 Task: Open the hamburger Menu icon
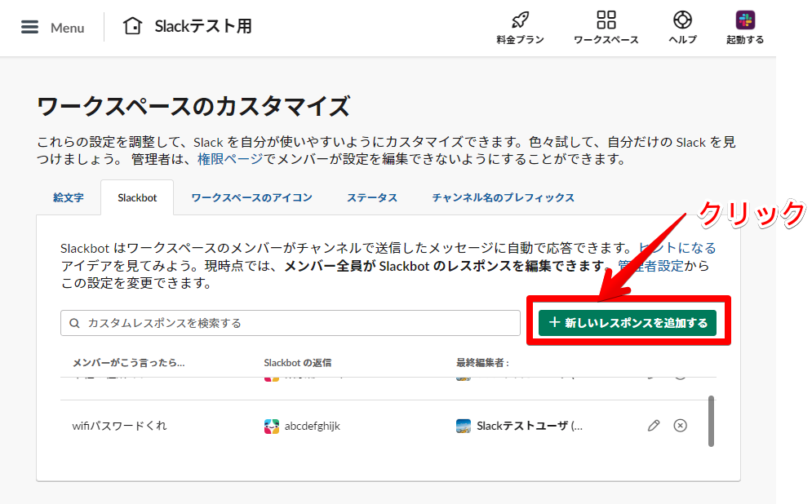29,27
